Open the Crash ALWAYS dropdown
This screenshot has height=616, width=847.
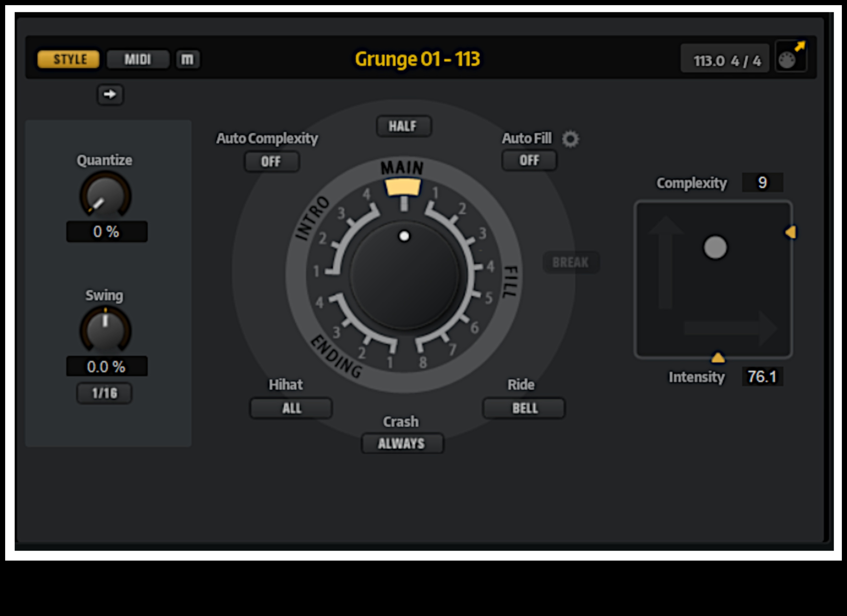(402, 443)
